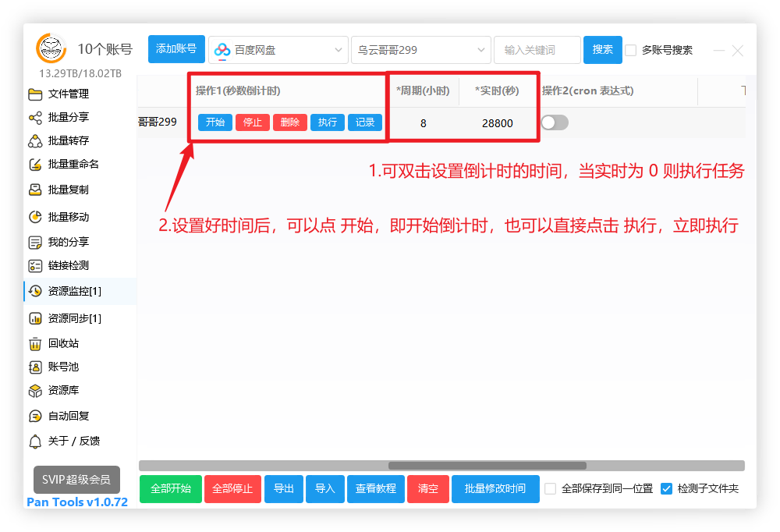
Task: Open the 记录 log button
Action: [x=365, y=122]
